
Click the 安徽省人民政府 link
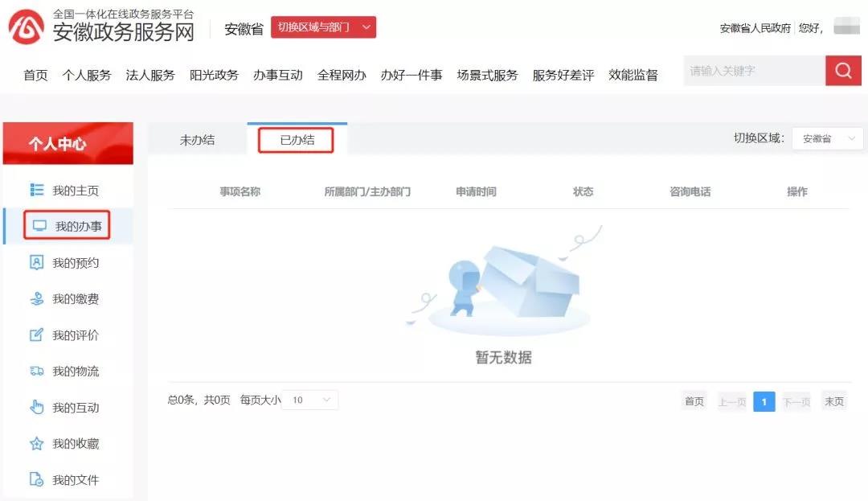point(755,28)
